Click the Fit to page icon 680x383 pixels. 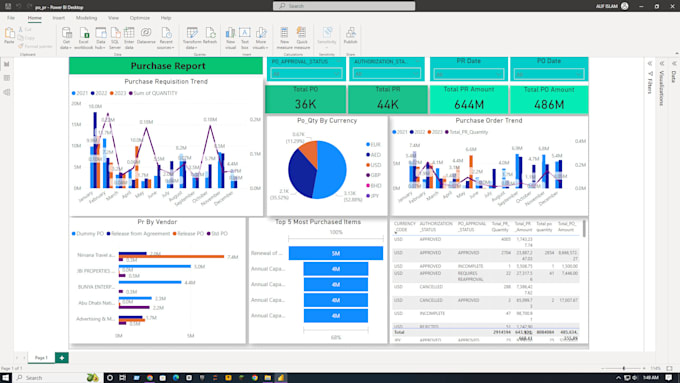[670, 368]
